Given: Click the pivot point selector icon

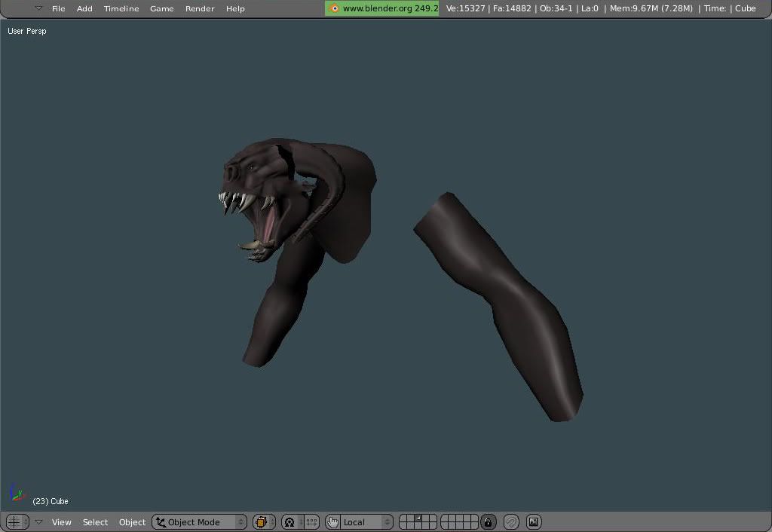Looking at the screenshot, I should pyautogui.click(x=290, y=522).
